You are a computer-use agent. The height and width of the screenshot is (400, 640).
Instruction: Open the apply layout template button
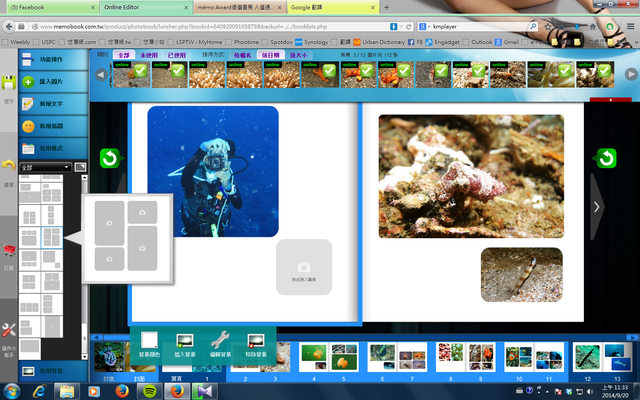[x=53, y=148]
